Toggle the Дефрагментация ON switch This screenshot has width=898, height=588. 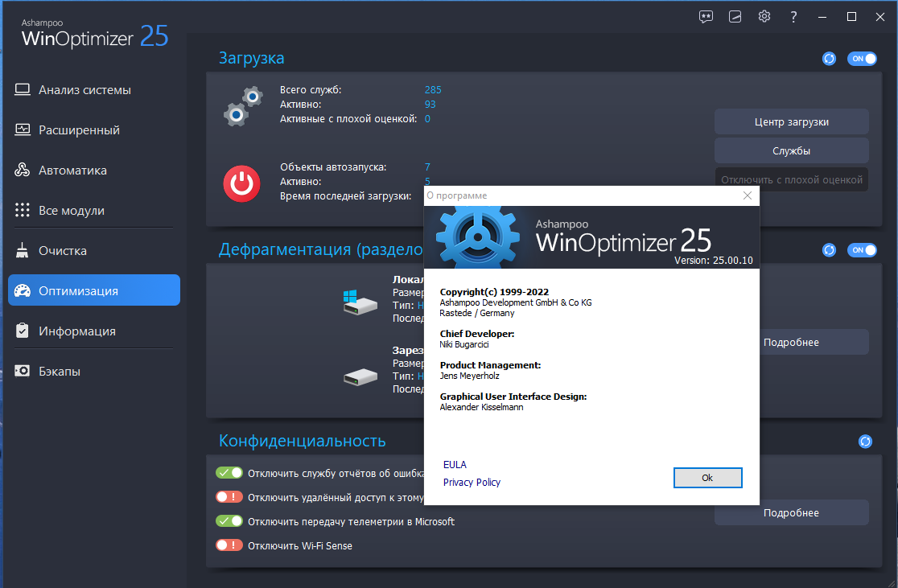[862, 249]
